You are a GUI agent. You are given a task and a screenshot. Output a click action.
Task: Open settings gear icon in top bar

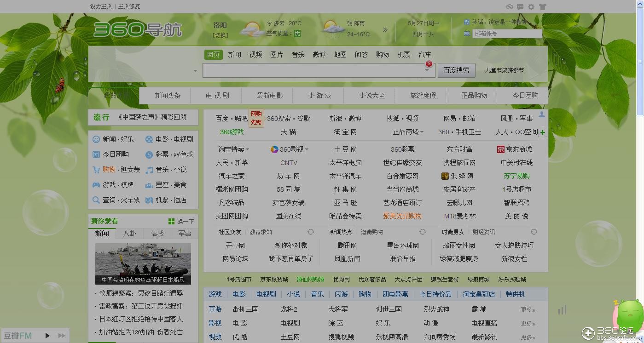531,6
